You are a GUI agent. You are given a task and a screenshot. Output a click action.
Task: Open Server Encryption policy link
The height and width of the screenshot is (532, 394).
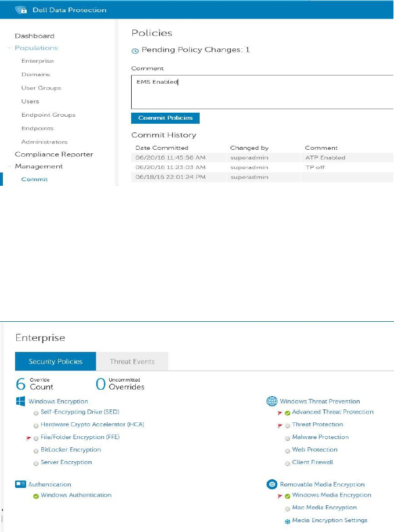point(66,462)
